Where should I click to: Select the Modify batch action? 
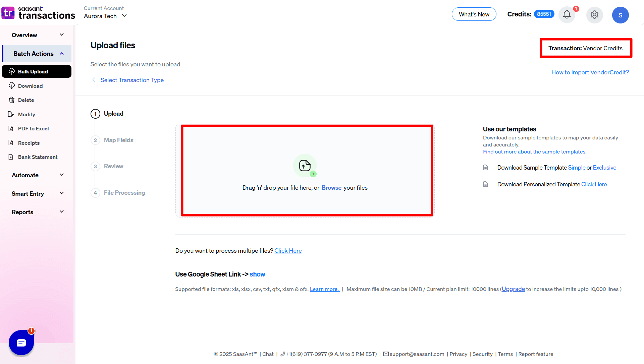[26, 114]
